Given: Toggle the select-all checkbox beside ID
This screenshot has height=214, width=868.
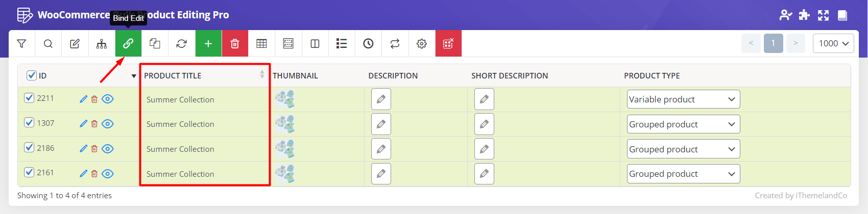Looking at the screenshot, I should tap(31, 75).
